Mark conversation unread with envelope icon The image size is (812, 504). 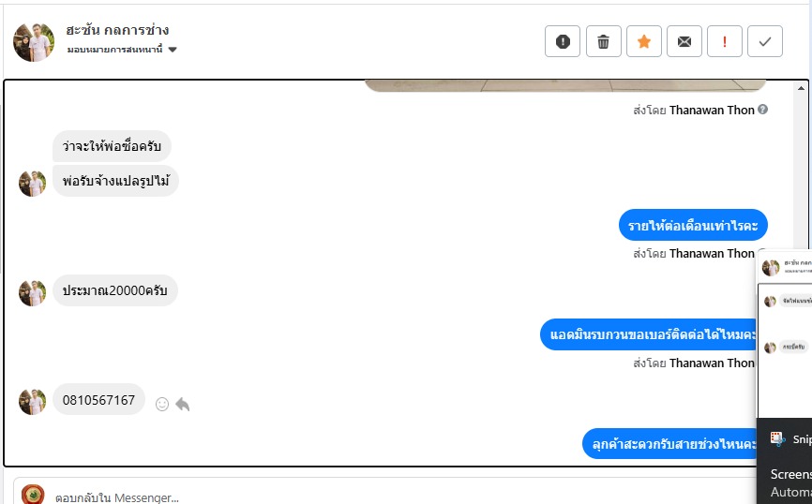[x=684, y=41]
